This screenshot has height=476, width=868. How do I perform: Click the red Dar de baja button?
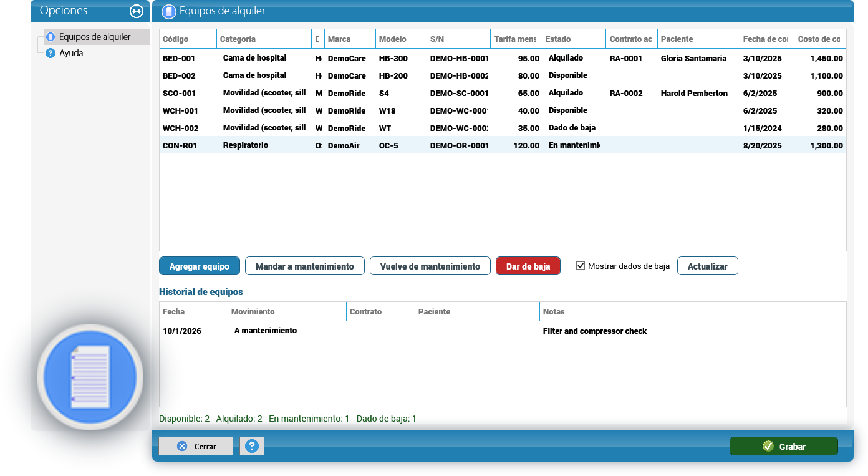[528, 266]
